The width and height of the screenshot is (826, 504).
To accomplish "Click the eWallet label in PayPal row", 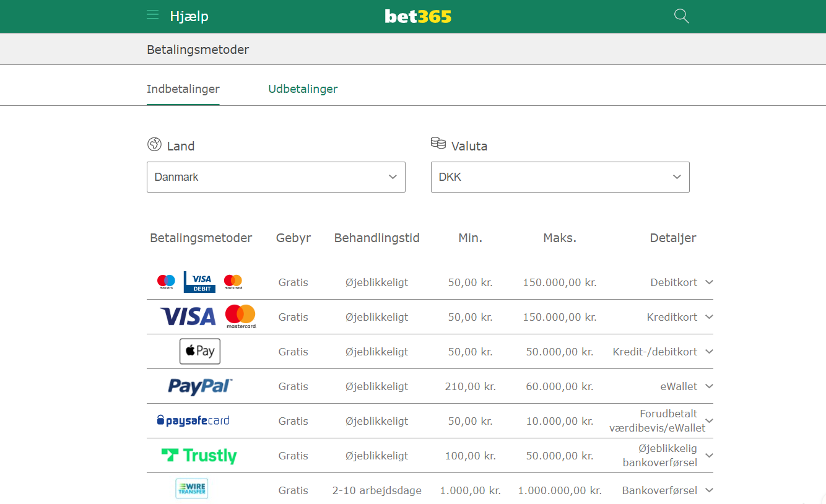I will click(679, 386).
